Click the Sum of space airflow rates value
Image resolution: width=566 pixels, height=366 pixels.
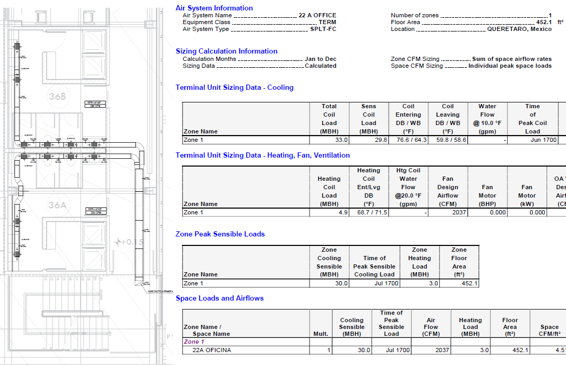511,59
